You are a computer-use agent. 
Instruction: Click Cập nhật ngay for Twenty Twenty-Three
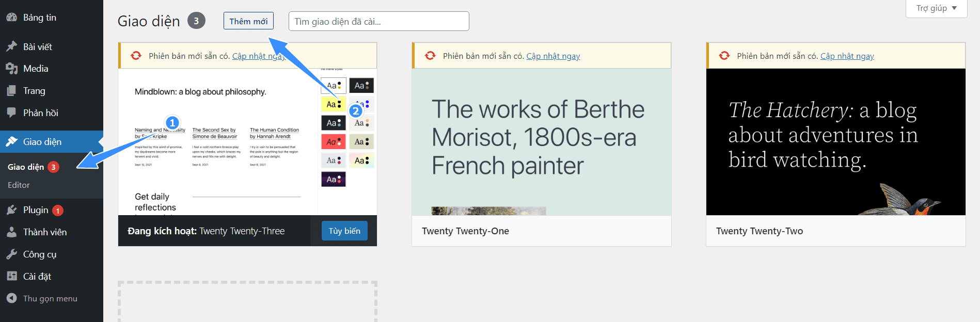point(258,56)
